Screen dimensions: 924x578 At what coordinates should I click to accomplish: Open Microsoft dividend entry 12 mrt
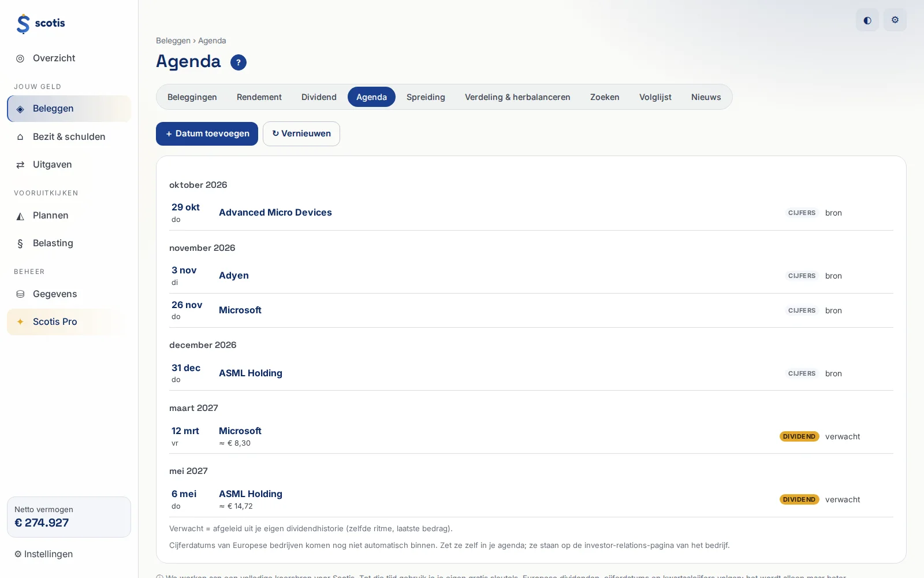[x=240, y=431]
